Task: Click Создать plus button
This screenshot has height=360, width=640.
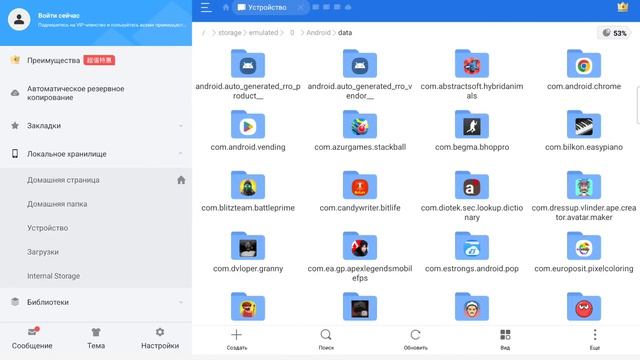Action: 237,340
